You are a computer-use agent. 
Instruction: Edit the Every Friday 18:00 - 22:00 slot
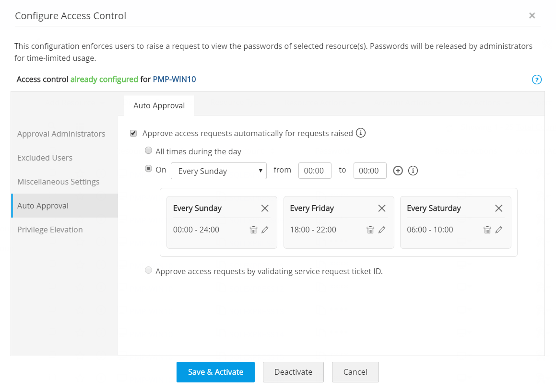click(x=382, y=230)
